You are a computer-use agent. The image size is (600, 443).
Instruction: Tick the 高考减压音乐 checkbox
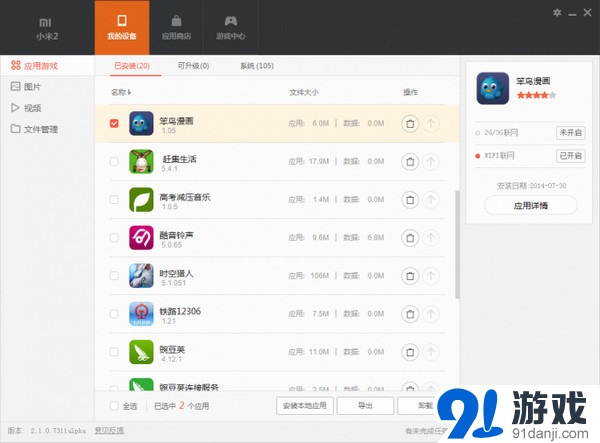[x=114, y=199]
